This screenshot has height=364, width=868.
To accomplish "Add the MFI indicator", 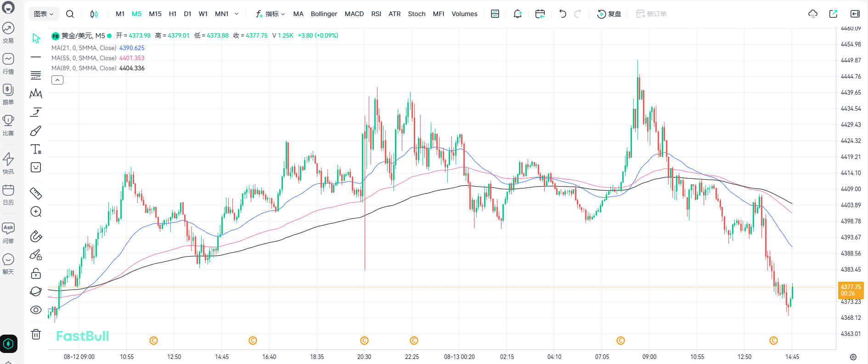I will click(439, 14).
